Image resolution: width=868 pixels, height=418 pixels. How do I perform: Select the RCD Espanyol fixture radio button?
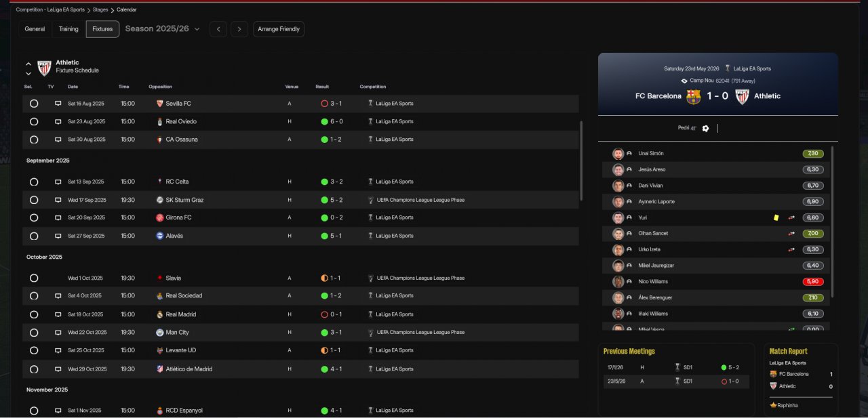coord(34,411)
